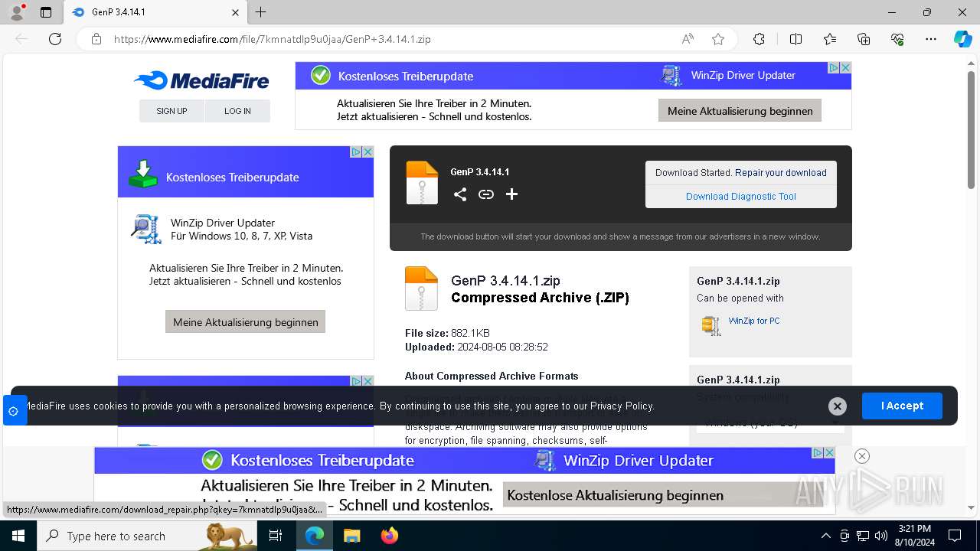Open the Favorites list icon
The width and height of the screenshot is (980, 551).
coord(830,39)
